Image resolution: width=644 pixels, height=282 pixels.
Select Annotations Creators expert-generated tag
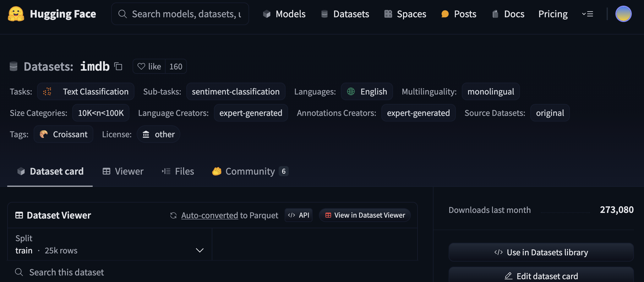pyautogui.click(x=418, y=113)
